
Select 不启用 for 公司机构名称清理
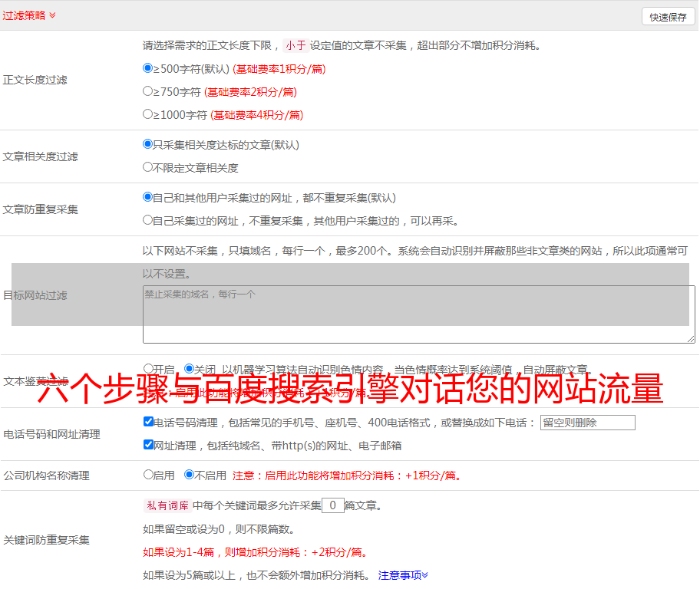tap(190, 475)
